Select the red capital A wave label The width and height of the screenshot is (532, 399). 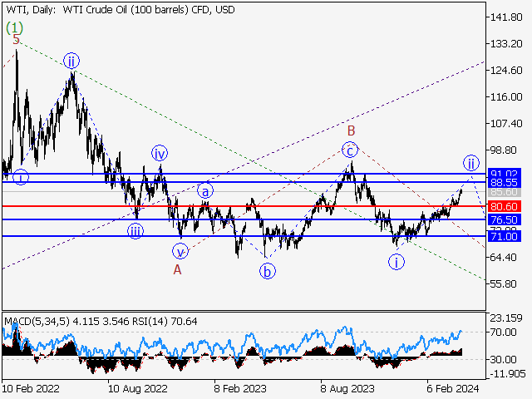coord(177,269)
